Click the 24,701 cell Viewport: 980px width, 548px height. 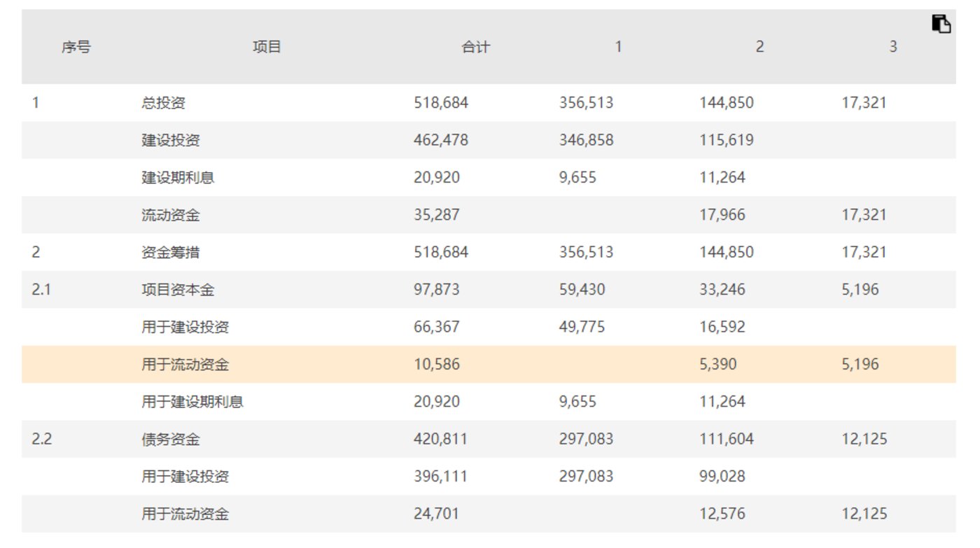pyautogui.click(x=437, y=514)
